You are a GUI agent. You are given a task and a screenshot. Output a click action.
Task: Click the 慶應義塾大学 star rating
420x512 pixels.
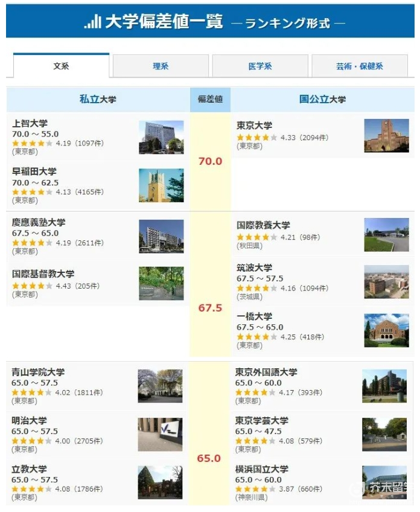click(32, 243)
